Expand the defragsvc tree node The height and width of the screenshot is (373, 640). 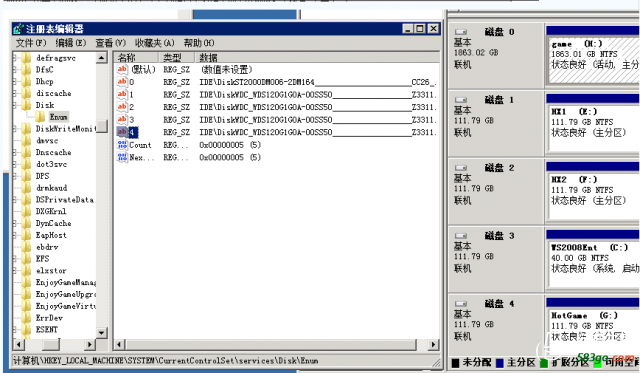tap(15, 58)
